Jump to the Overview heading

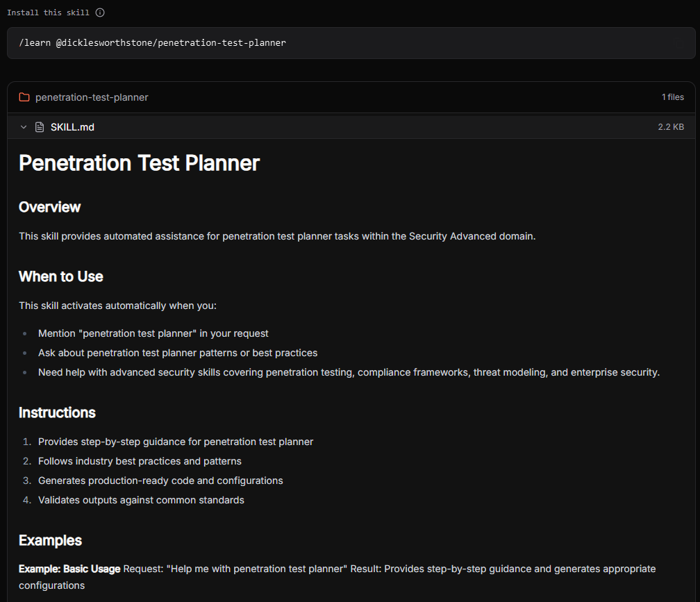point(49,207)
